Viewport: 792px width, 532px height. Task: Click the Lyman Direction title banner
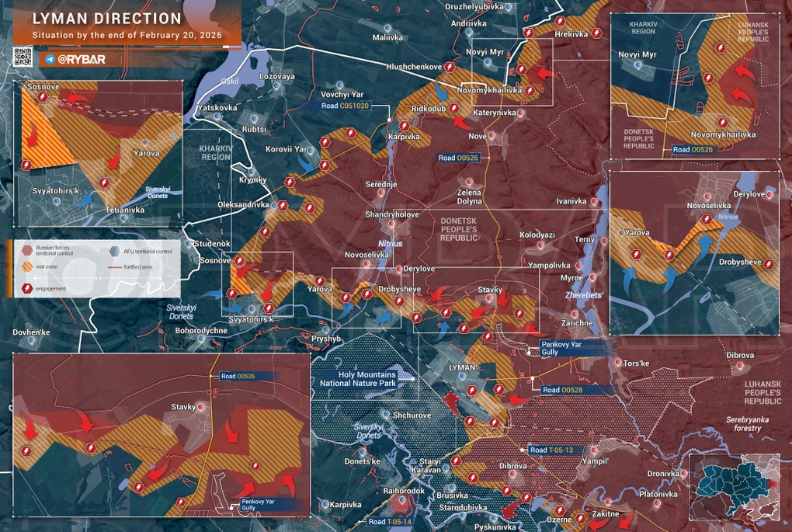107,19
